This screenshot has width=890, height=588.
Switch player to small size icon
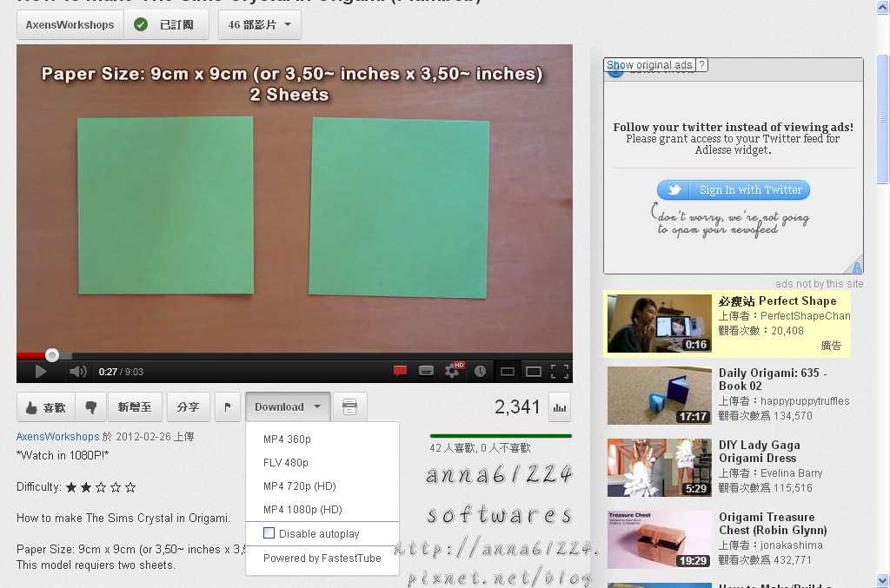point(508,372)
